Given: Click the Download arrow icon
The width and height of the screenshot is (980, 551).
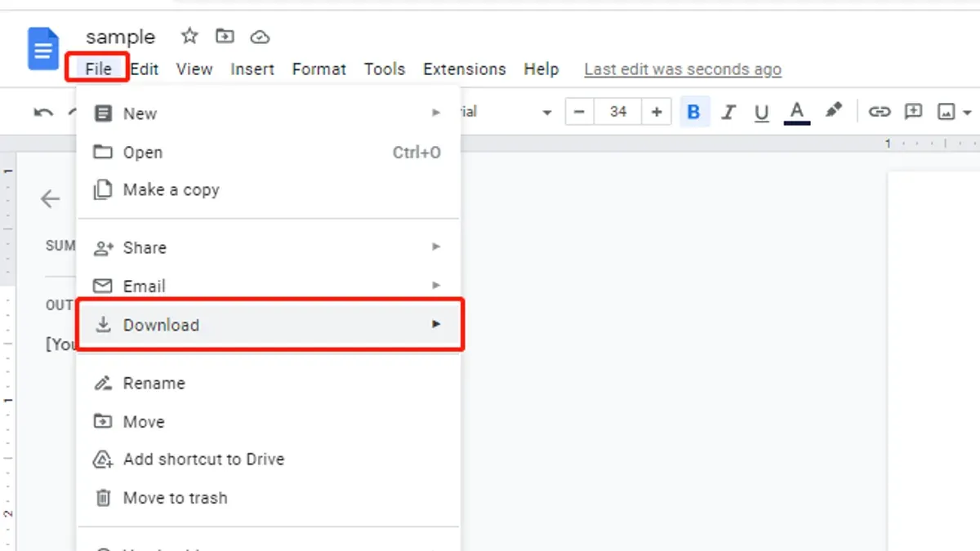Looking at the screenshot, I should point(103,324).
